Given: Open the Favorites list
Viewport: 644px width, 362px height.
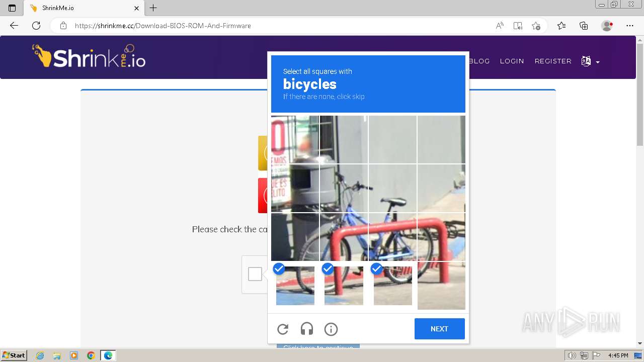Looking at the screenshot, I should [x=561, y=26].
